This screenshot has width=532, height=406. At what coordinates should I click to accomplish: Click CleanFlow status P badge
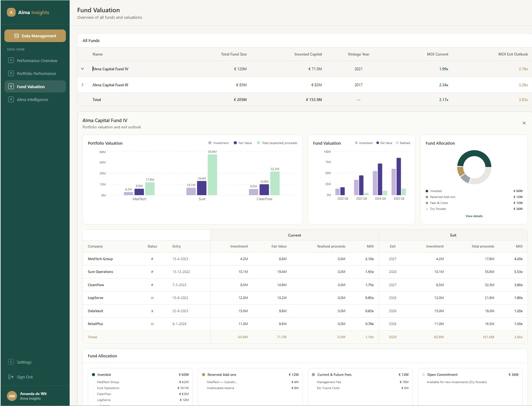(152, 285)
